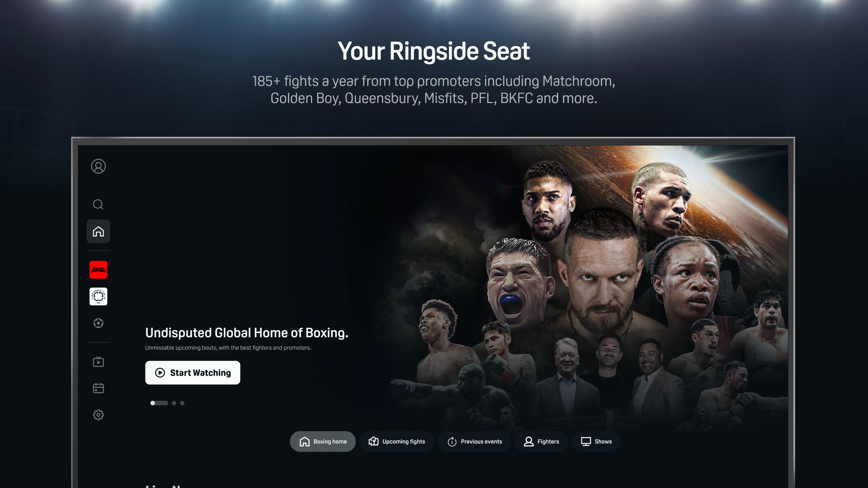868x488 pixels.
Task: Click the Undisputed Global Home of Boxing headline
Action: (246, 333)
